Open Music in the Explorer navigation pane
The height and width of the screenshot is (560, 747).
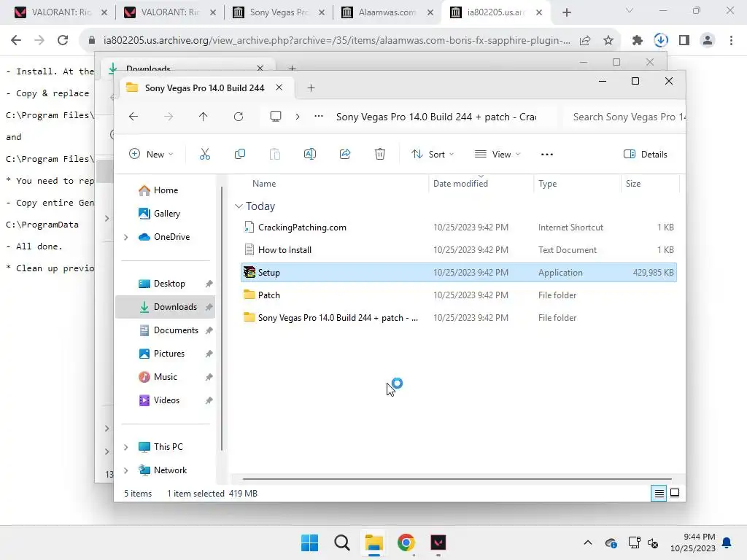point(166,377)
